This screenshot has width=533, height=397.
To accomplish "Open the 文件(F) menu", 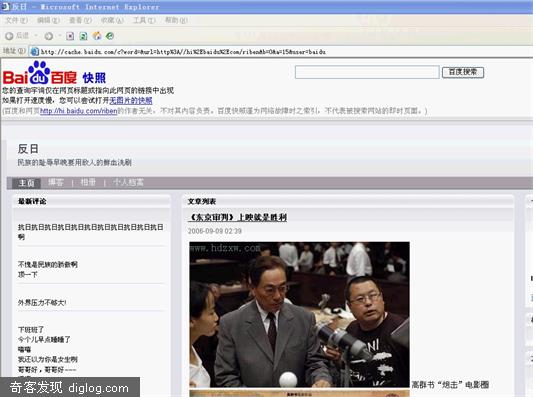I will pyautogui.click(x=16, y=20).
